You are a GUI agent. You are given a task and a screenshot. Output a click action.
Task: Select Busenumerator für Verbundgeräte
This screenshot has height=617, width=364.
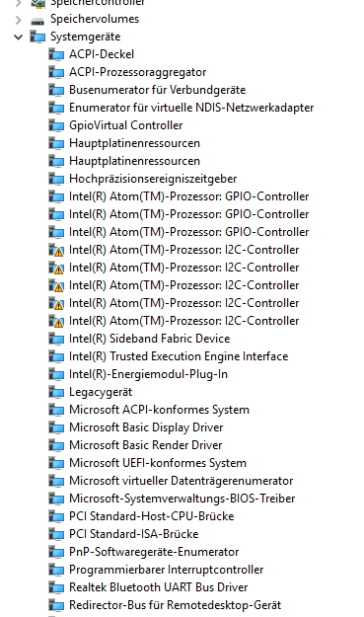157,90
